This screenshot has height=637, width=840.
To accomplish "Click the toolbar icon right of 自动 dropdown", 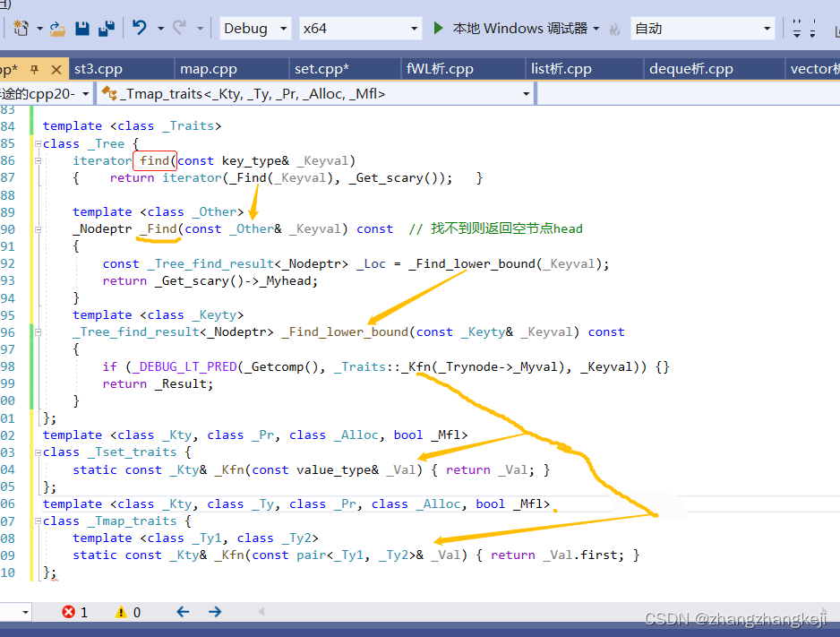I will coord(797,29).
